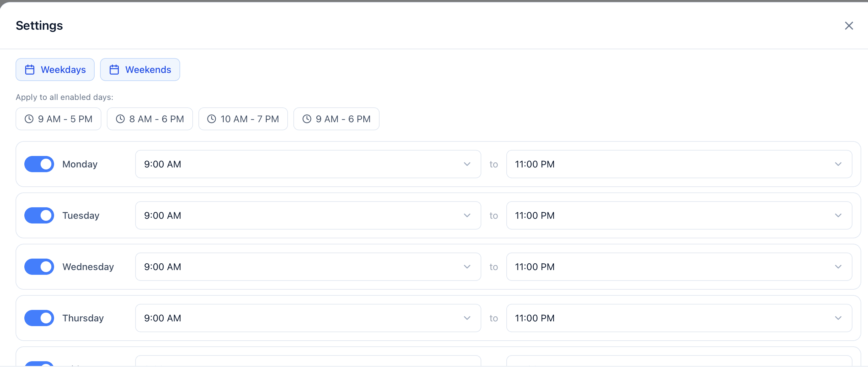Click the calendar icon on Weekends button
The height and width of the screenshot is (370, 868).
coord(114,70)
